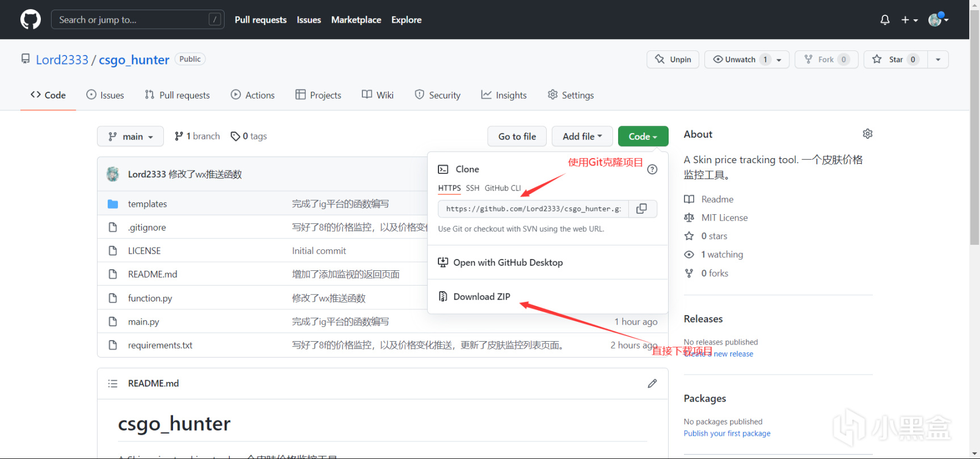The height and width of the screenshot is (459, 980).
Task: Switch to the Code tab
Action: pos(48,95)
